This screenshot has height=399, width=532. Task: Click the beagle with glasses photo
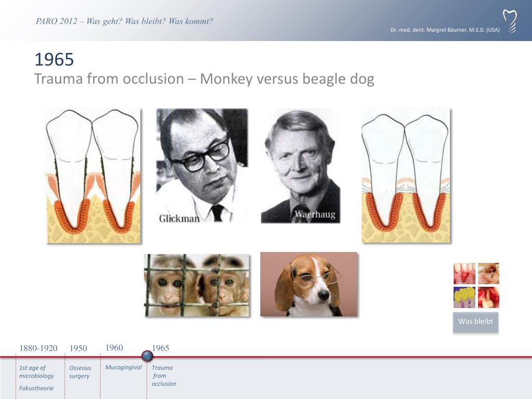(309, 284)
